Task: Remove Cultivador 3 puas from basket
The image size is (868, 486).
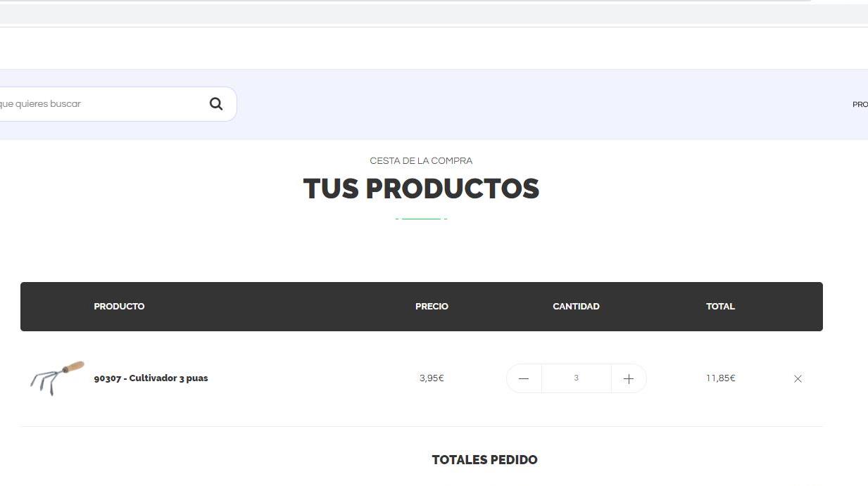Action: point(798,378)
